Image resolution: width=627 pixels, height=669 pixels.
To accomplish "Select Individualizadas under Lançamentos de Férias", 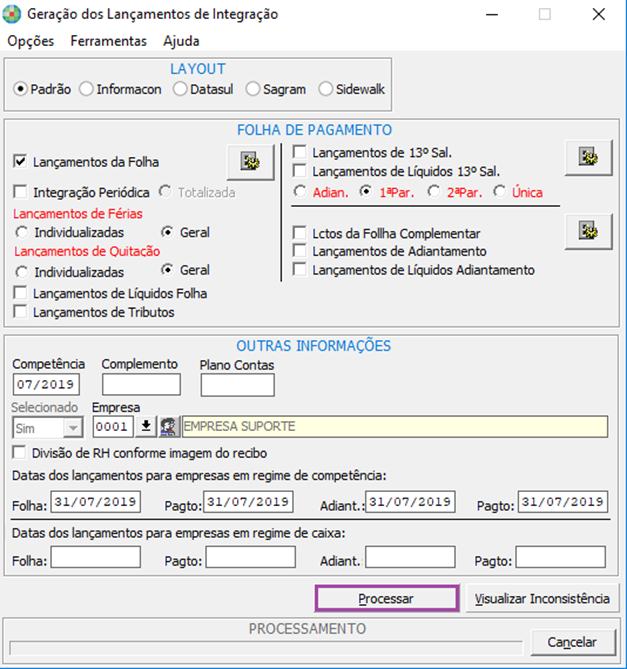I will 21,233.
